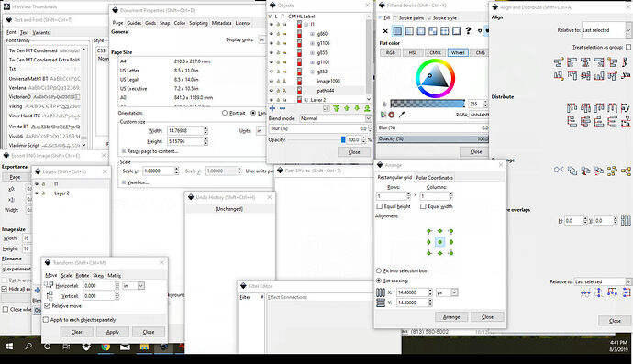Click Clear in the Transform dialog
The image size is (633, 364).
(77, 332)
